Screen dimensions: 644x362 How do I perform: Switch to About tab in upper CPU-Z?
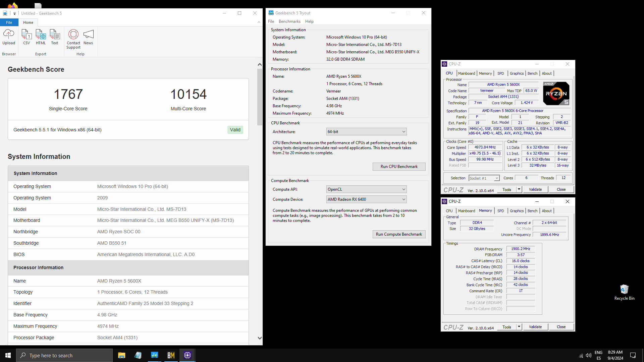(x=547, y=73)
